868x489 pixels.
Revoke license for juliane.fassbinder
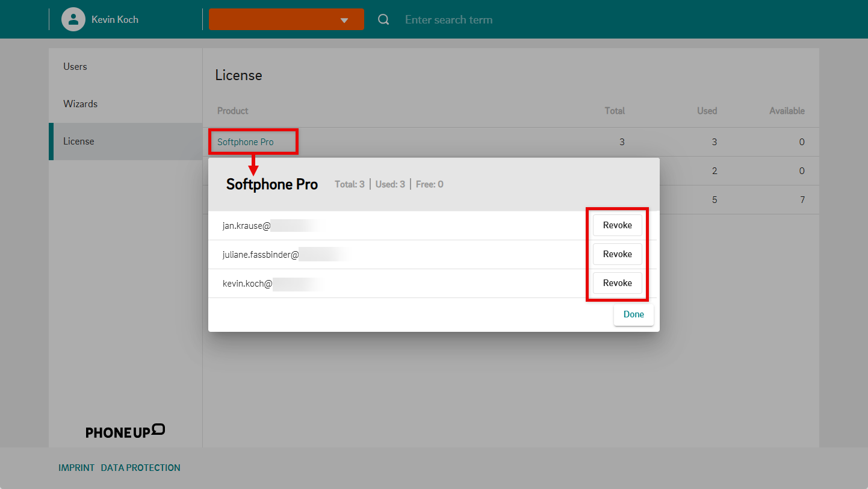pyautogui.click(x=617, y=254)
